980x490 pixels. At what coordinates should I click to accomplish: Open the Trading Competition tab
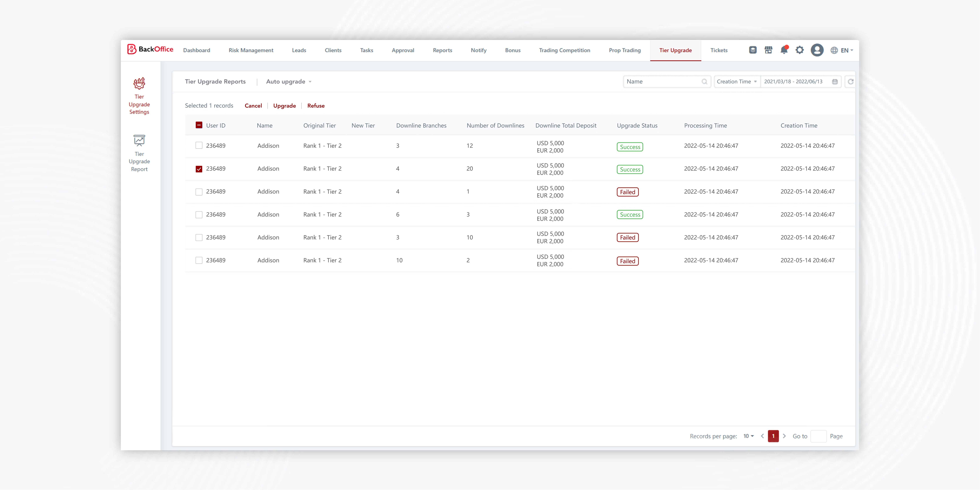tap(565, 50)
